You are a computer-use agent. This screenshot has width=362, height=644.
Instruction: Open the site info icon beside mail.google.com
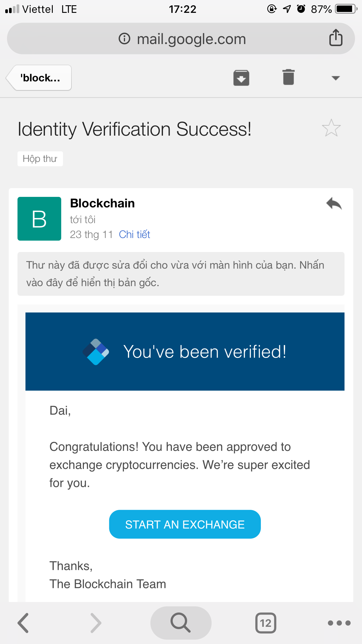point(124,38)
